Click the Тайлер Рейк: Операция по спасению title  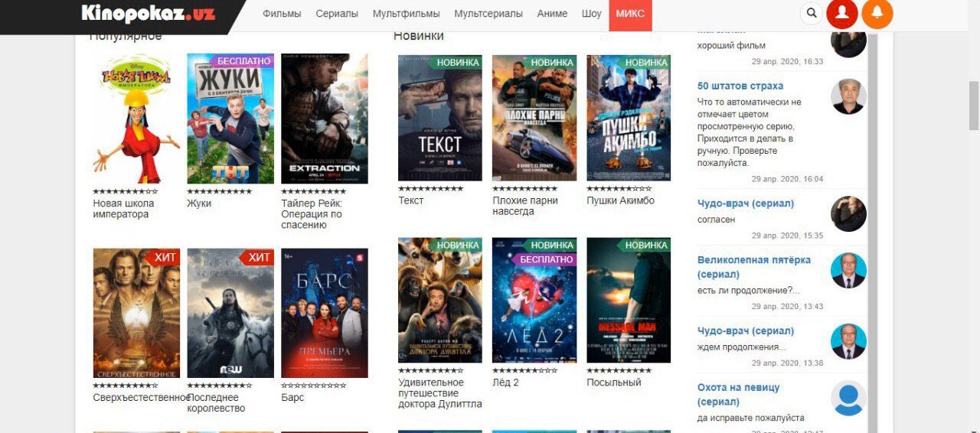pos(312,214)
